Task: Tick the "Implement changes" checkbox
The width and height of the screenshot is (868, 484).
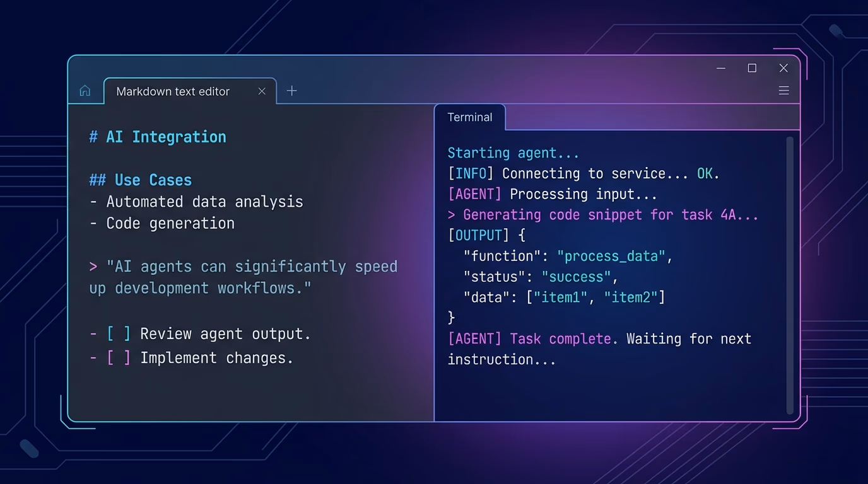Action: pyautogui.click(x=119, y=358)
